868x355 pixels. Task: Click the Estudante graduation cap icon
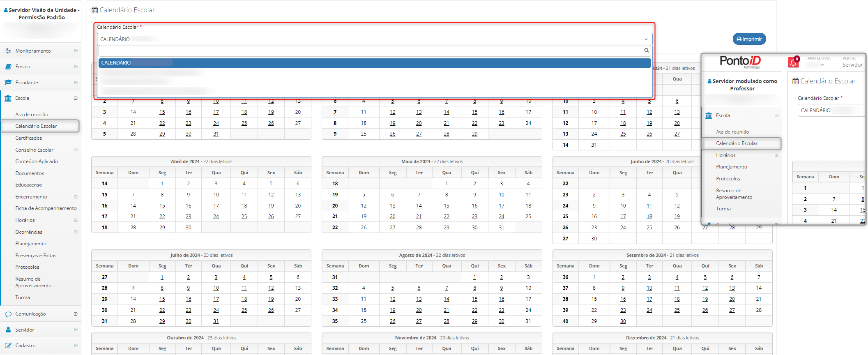coord(8,83)
